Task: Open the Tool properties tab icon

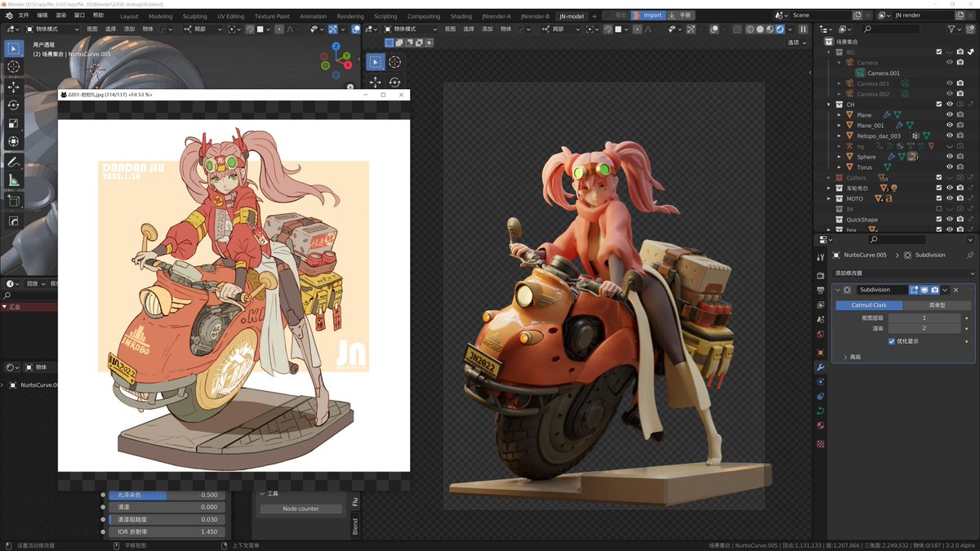Action: click(821, 257)
